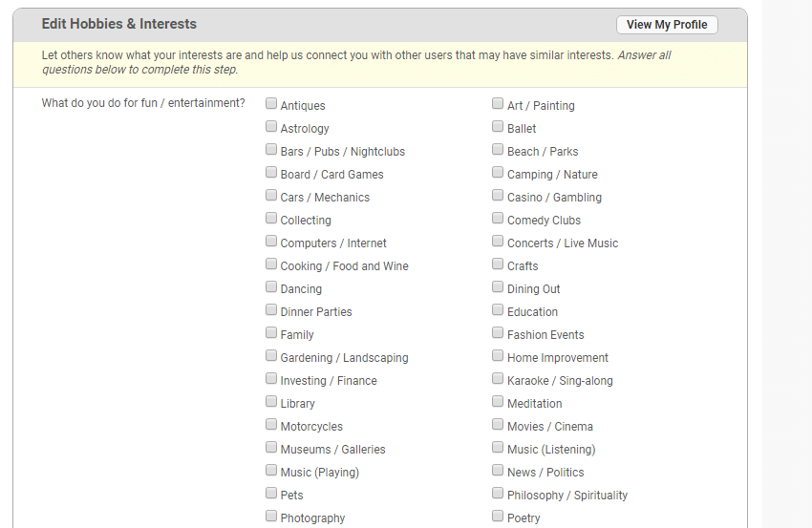Check Cars / Mechanics interest
This screenshot has width=812, height=528.
point(271,196)
